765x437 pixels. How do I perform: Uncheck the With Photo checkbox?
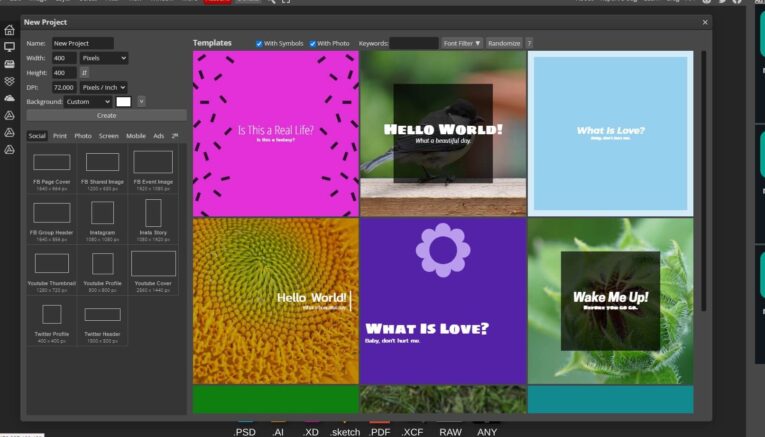pos(312,44)
